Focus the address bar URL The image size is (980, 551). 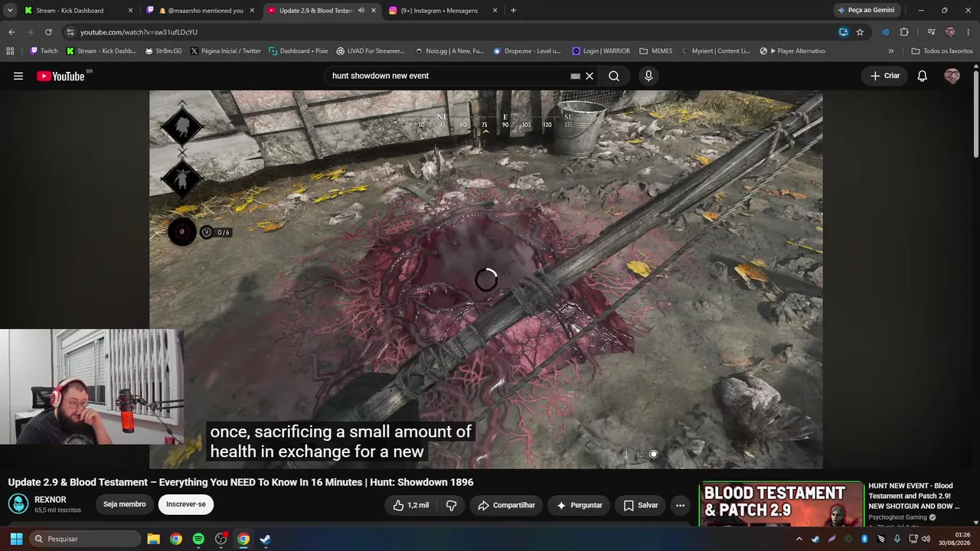point(139,32)
